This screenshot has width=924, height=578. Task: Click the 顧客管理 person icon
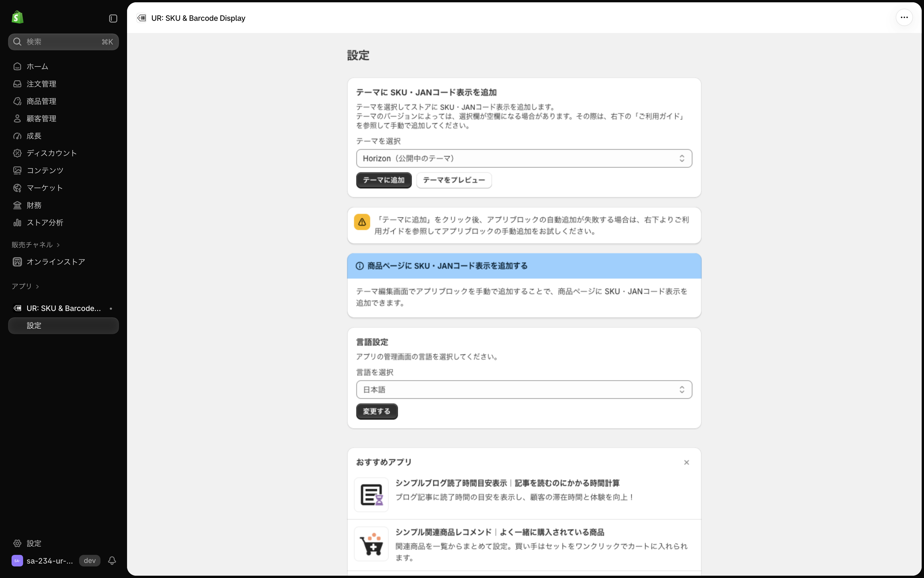tap(17, 118)
